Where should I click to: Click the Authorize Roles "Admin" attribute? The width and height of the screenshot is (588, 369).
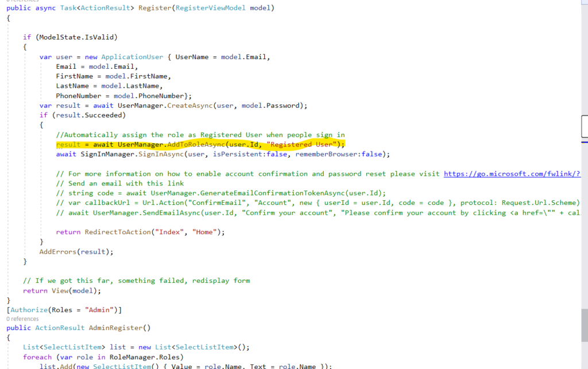(64, 310)
